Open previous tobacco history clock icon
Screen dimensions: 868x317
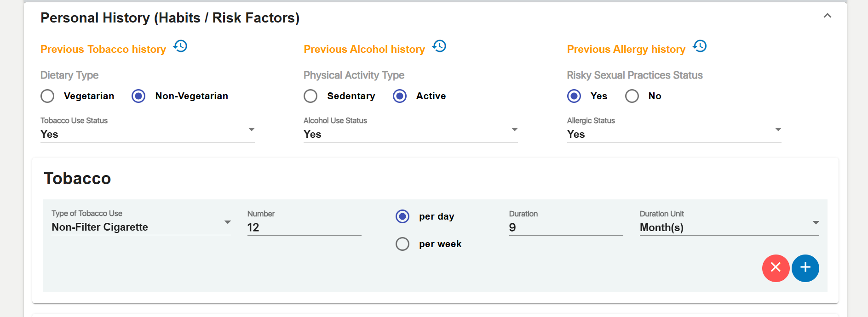click(180, 46)
